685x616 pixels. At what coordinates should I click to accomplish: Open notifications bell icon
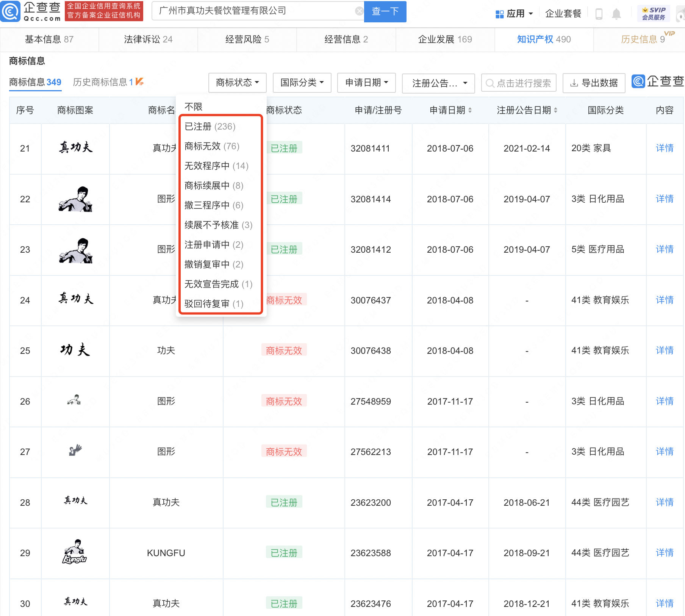616,14
